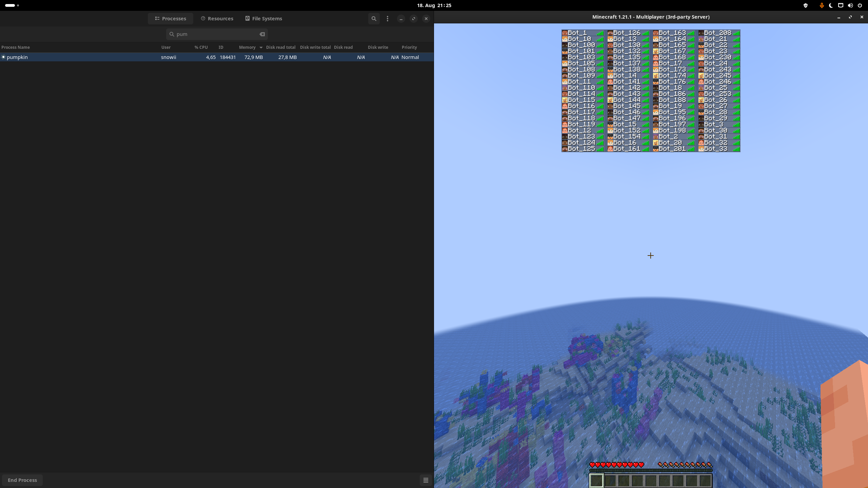Open the hamburger properties button at bottom right
The width and height of the screenshot is (868, 488).
click(426, 480)
